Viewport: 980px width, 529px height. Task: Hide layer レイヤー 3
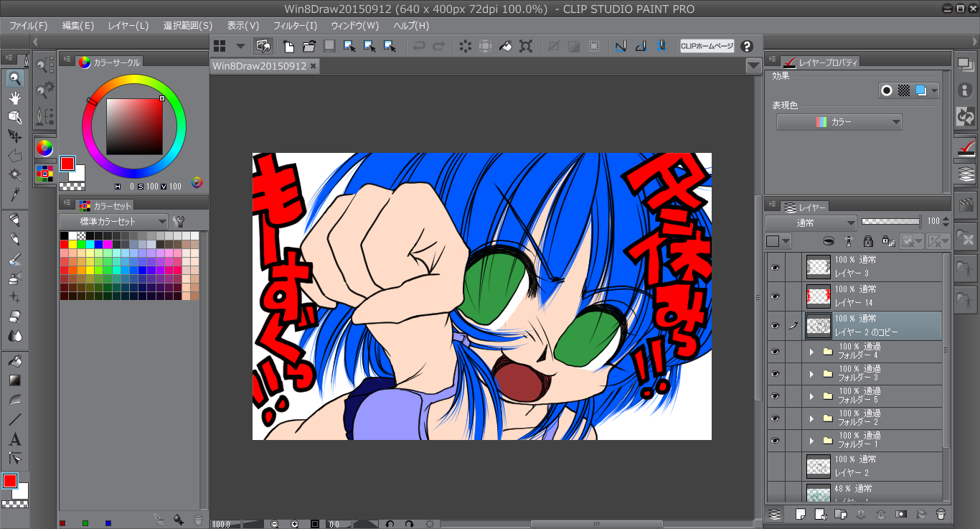tap(775, 267)
